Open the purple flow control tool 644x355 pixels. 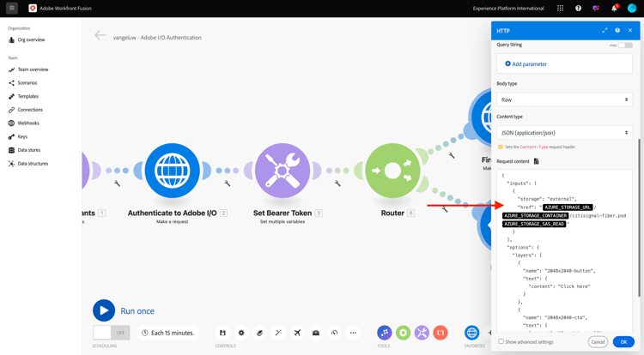click(x=385, y=333)
